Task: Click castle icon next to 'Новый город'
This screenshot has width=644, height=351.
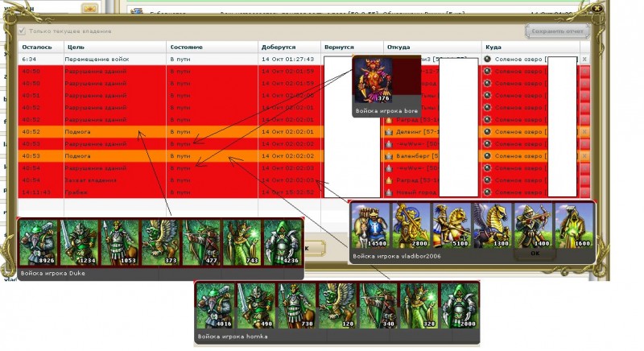Action: [x=389, y=192]
